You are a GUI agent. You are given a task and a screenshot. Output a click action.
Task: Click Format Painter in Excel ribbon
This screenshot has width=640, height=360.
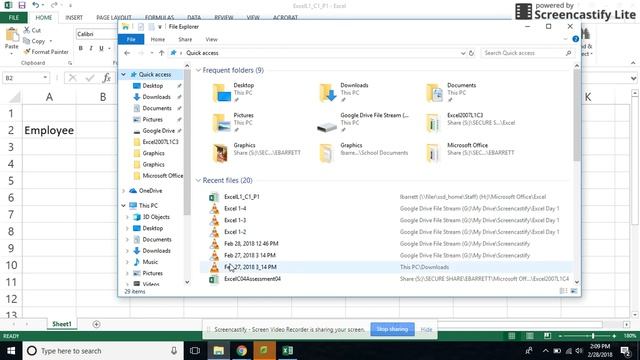click(x=46, y=52)
